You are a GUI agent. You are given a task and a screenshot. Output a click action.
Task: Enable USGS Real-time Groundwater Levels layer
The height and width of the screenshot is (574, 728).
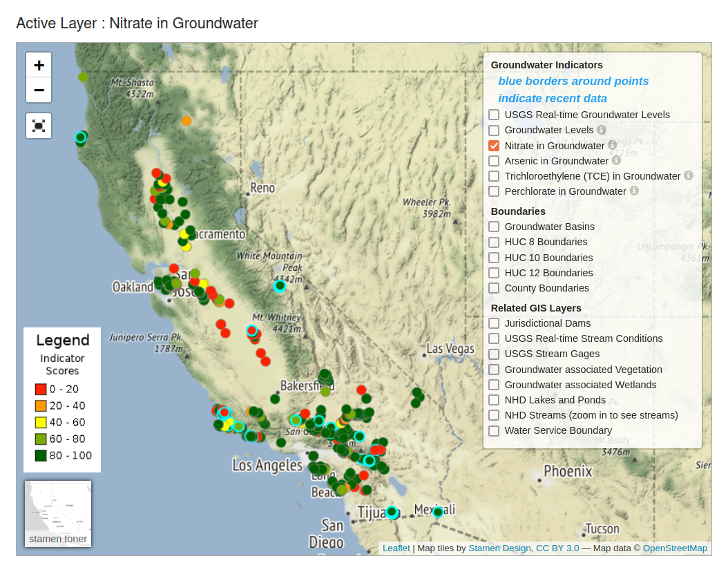coord(494,115)
